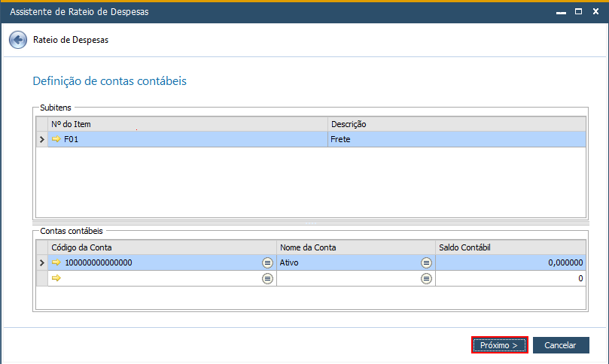Viewport: 609px width, 364px height.
Task: Select the empty account row by its row header
Action: (42, 278)
